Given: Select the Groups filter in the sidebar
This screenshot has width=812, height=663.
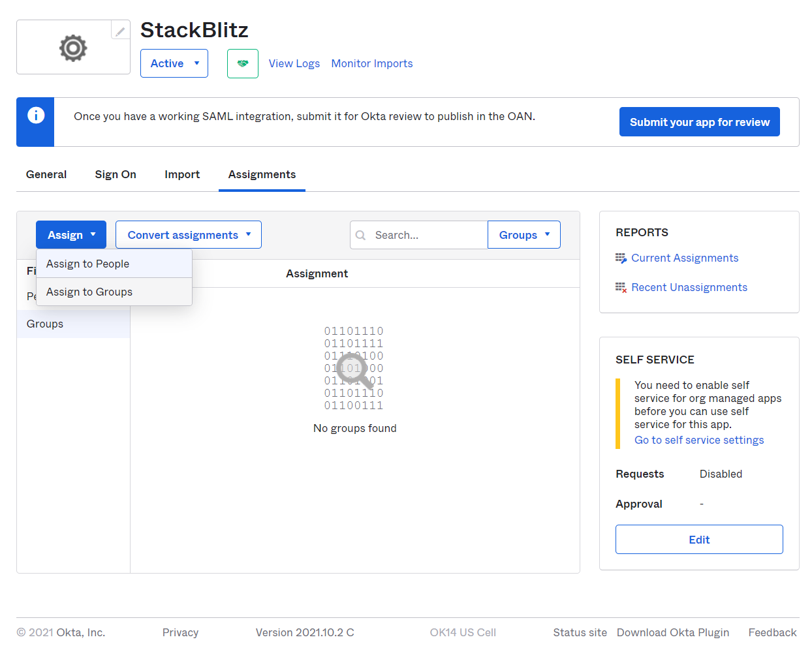Looking at the screenshot, I should [44, 324].
